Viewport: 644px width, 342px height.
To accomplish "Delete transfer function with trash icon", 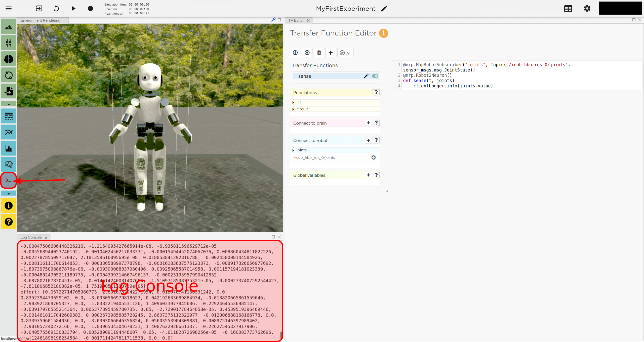I will tap(319, 53).
